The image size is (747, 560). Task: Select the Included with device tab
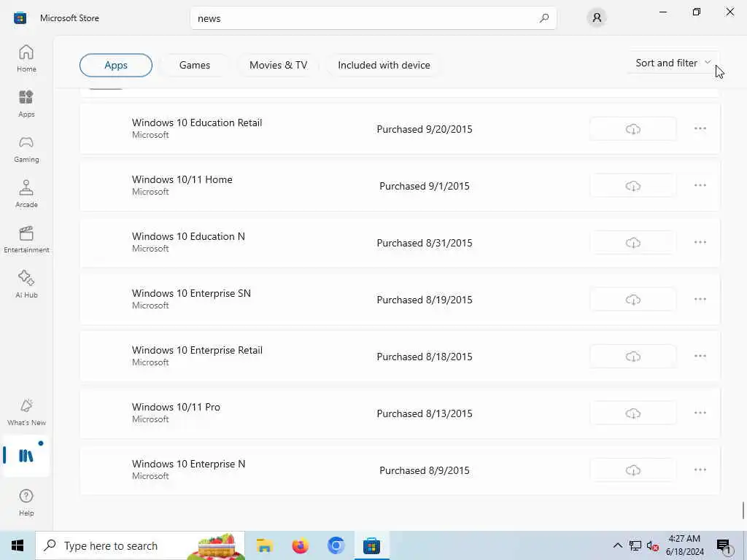(x=384, y=65)
